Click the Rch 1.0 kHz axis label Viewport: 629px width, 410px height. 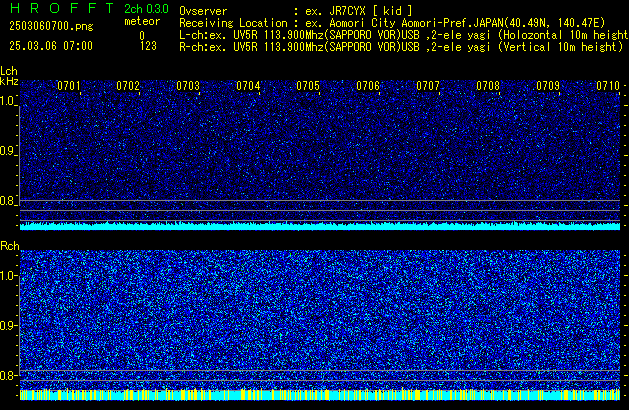coord(8,276)
